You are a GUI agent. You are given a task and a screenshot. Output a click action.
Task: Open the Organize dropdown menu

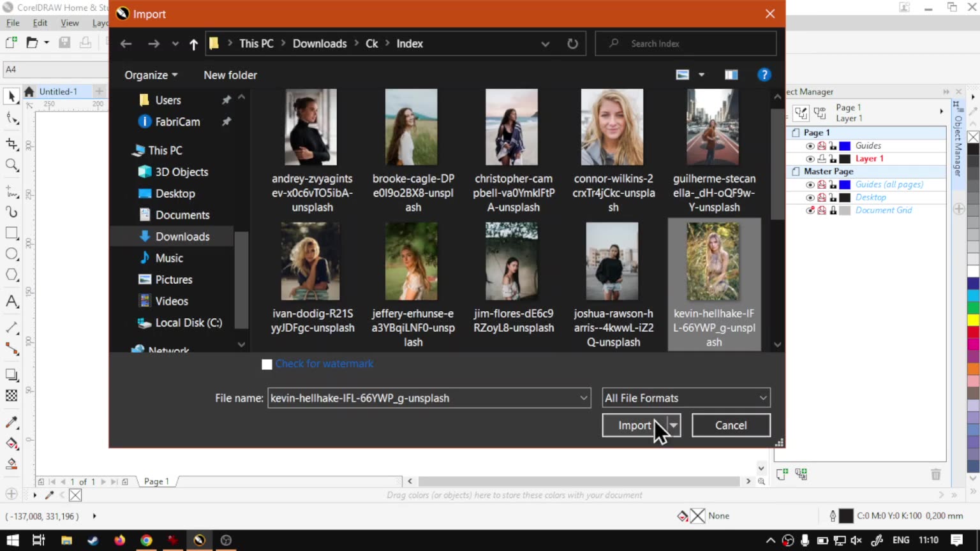click(151, 75)
